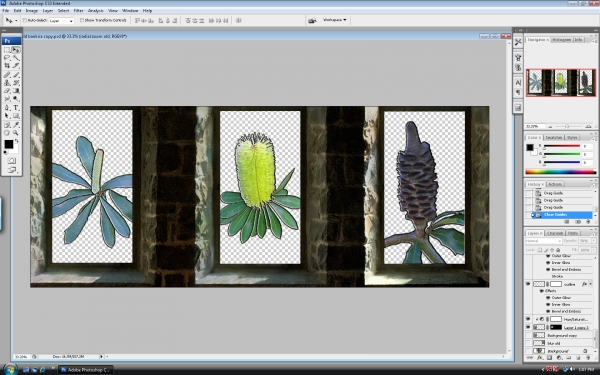
Task: Open the Analysis menu
Action: pyautogui.click(x=96, y=11)
